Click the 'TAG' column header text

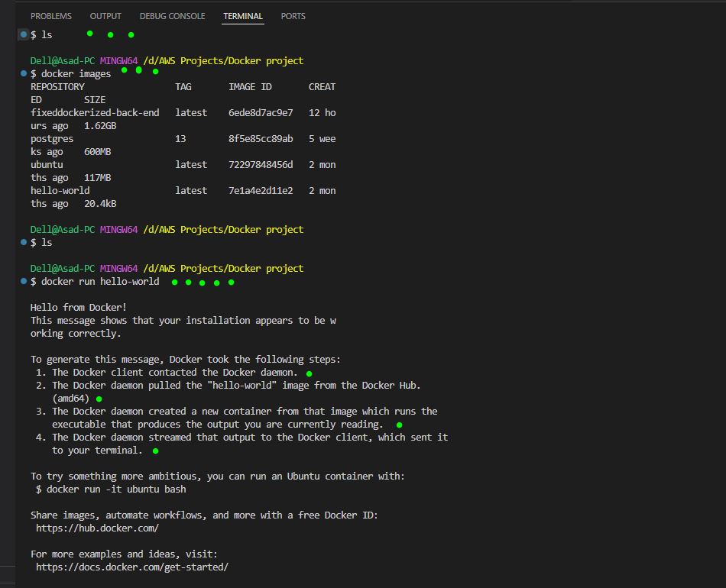point(183,87)
